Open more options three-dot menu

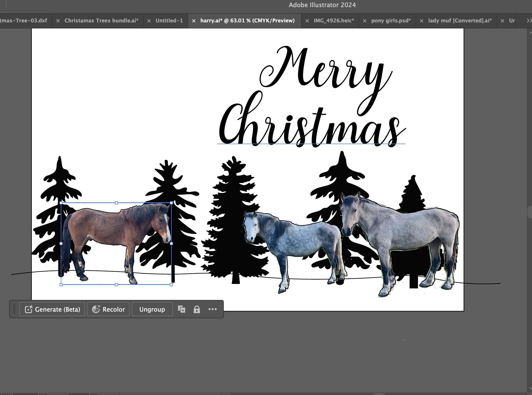(x=213, y=309)
